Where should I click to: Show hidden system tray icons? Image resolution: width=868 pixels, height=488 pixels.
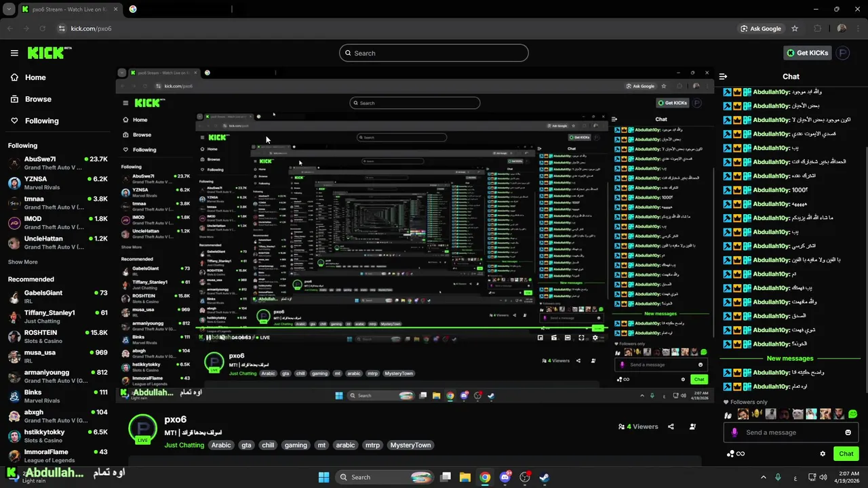pos(763,477)
